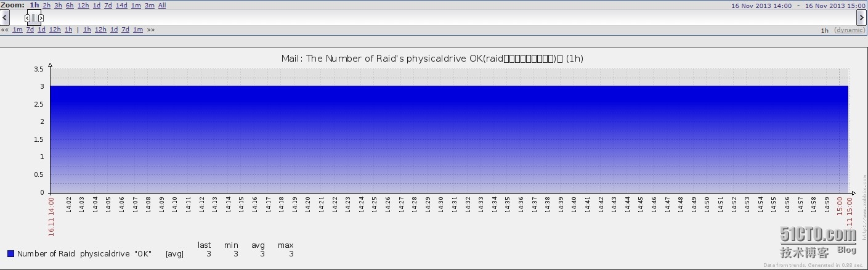Show All in zoom options

pos(162,6)
